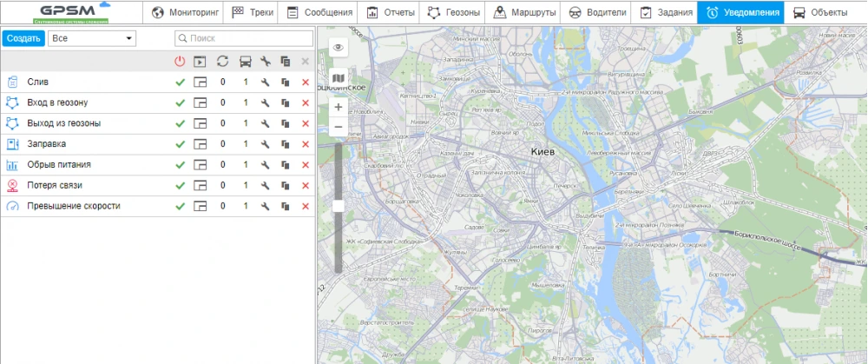
Task: Toggle map visibility eye icon
Action: point(338,47)
